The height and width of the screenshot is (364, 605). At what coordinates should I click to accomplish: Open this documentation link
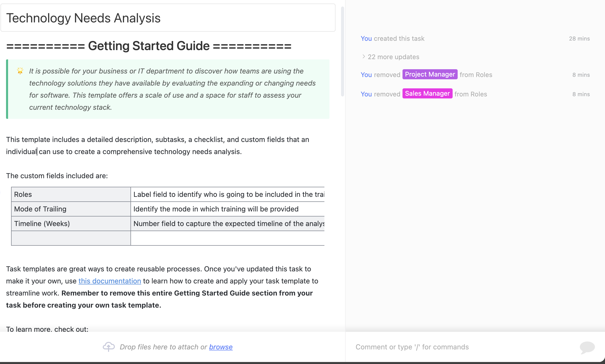coord(110,281)
